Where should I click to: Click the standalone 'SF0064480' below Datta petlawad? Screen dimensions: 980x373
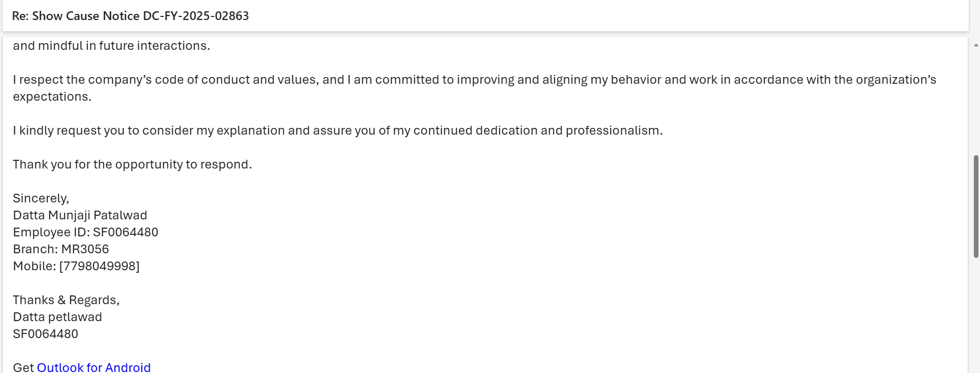tap(45, 334)
